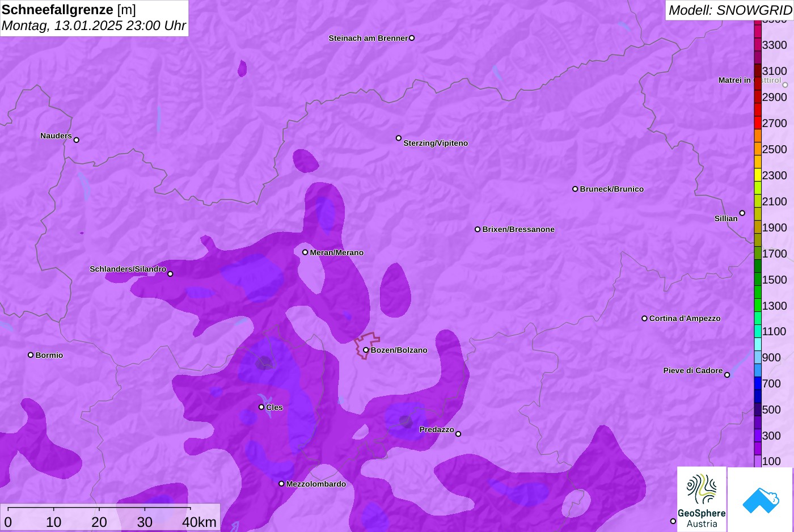Click the 'Bozen/Bolzano' label

tap(399, 350)
